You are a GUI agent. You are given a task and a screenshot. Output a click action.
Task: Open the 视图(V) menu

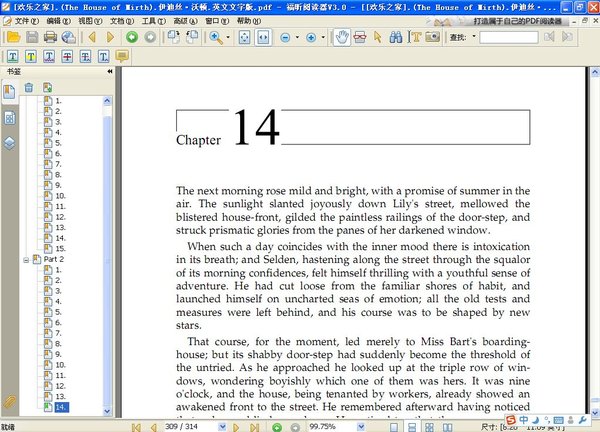(90, 21)
